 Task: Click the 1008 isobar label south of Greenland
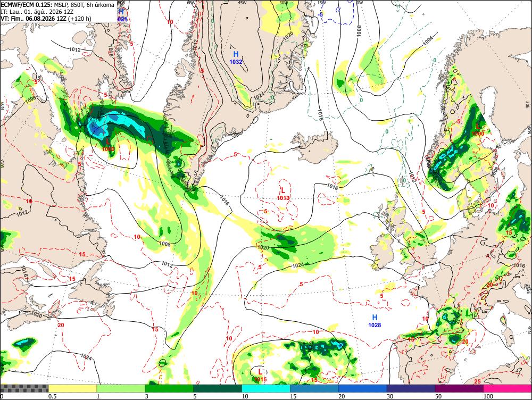tap(165, 244)
